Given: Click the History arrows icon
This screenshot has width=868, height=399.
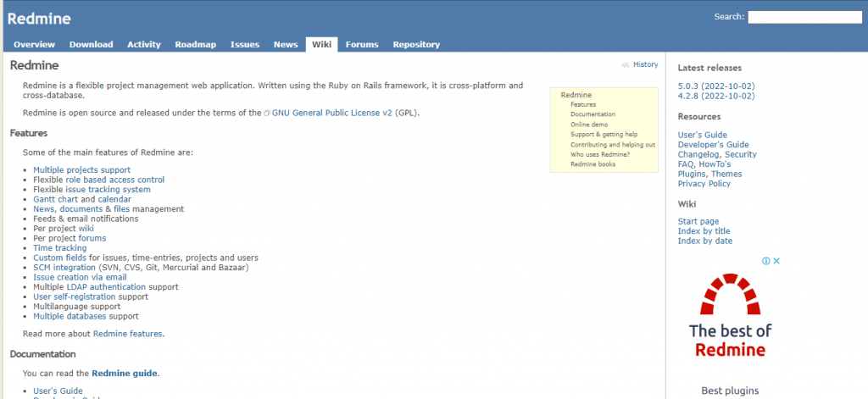Looking at the screenshot, I should (626, 64).
